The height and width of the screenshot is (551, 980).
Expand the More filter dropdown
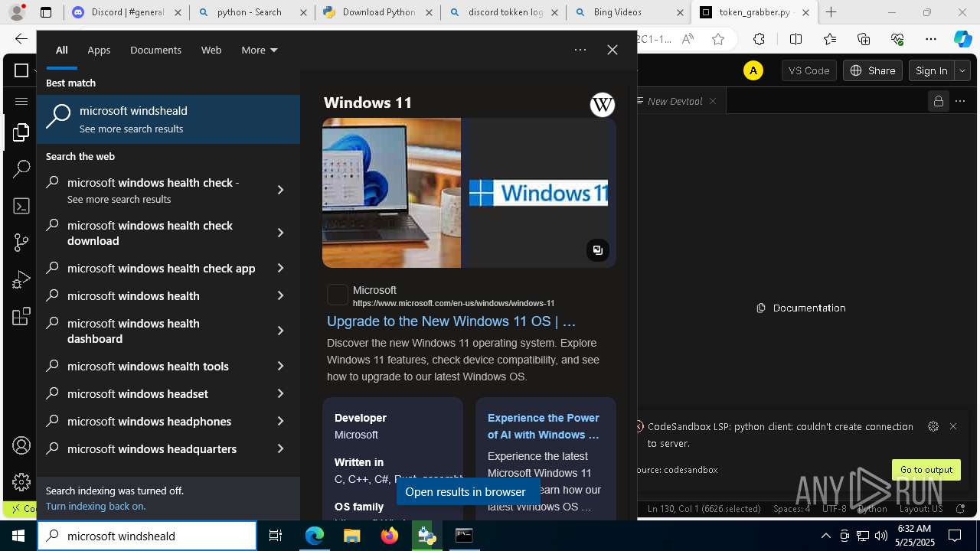click(260, 50)
